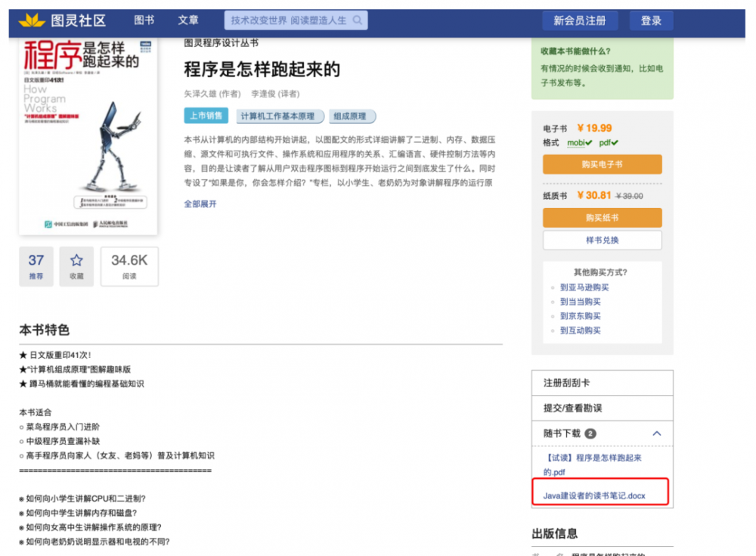The image size is (756, 556).
Task: Click the search magnifier icon
Action: [358, 20]
